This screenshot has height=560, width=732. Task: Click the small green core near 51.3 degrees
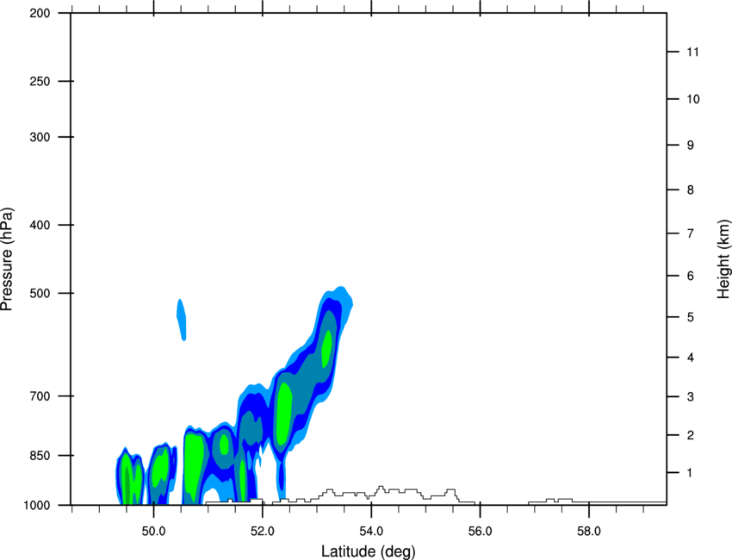click(x=224, y=445)
